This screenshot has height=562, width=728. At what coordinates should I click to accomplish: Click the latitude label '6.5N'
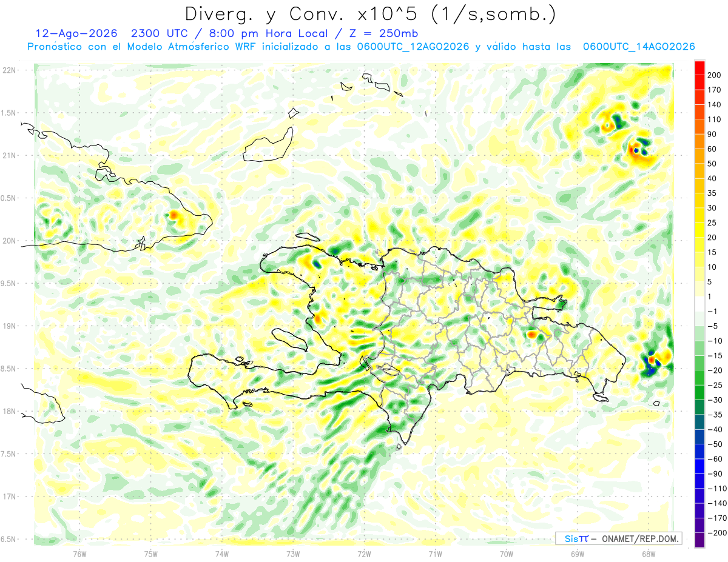point(9,539)
